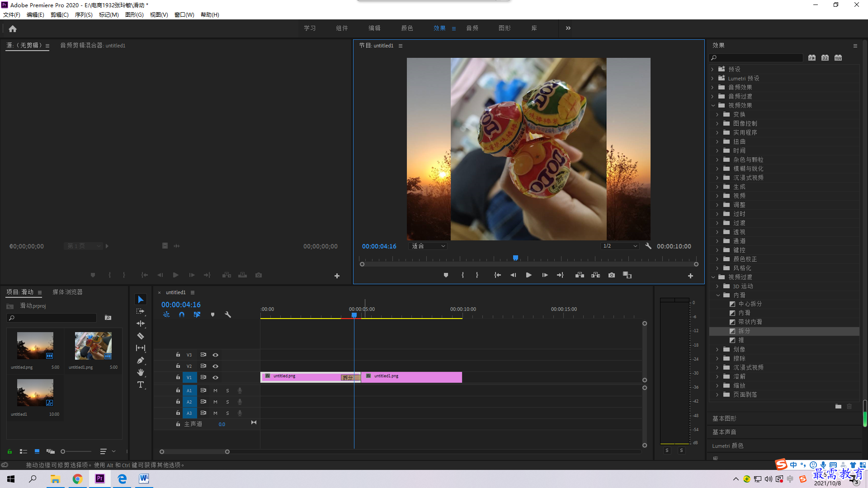The height and width of the screenshot is (488, 868).
Task: Collapse the 视频效果 folder
Action: tap(713, 106)
